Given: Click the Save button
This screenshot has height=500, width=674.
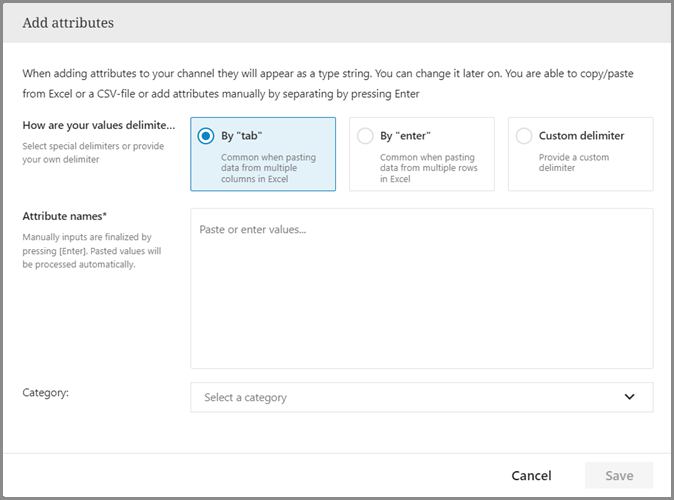Looking at the screenshot, I should pos(618,475).
